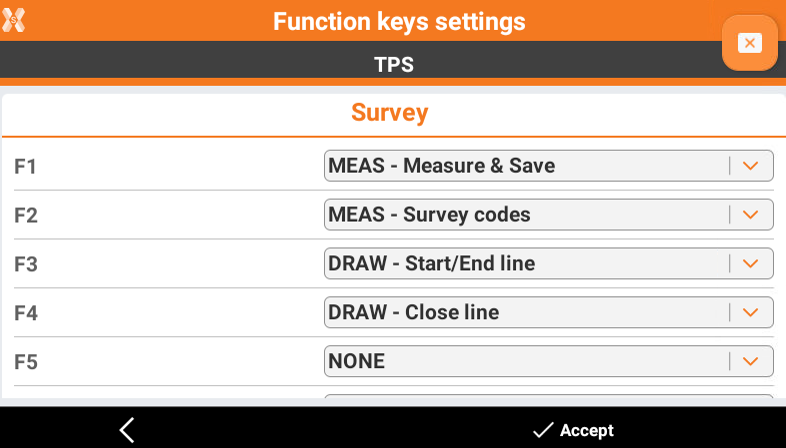Click the app logo icon in title bar

(14, 20)
